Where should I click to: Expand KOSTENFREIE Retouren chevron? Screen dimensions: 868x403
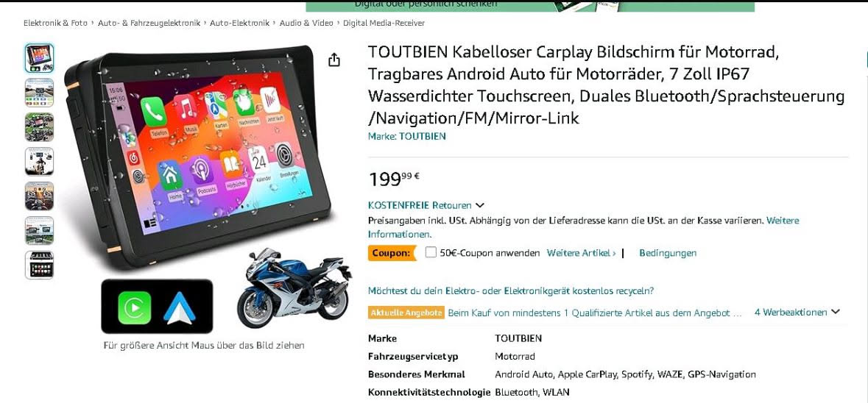480,206
